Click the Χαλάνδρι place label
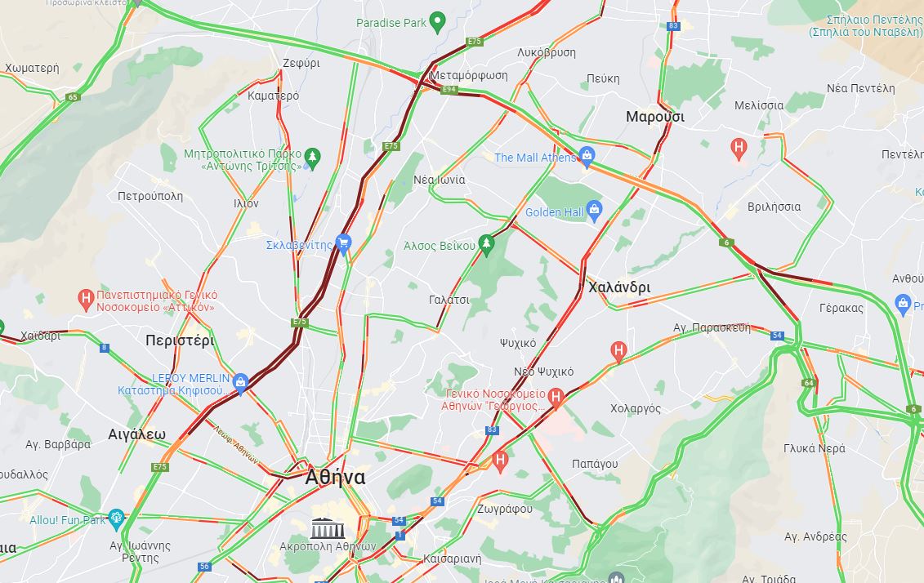 point(619,287)
